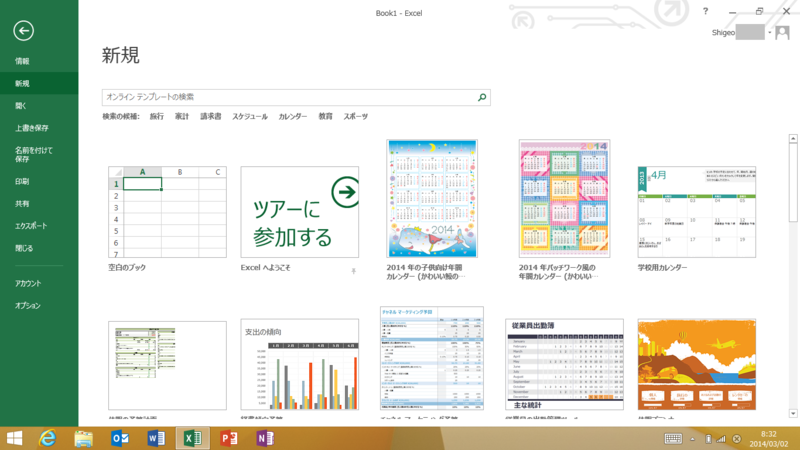Open File Explorer from taskbar
Screen dimensions: 800x450
click(x=83, y=438)
